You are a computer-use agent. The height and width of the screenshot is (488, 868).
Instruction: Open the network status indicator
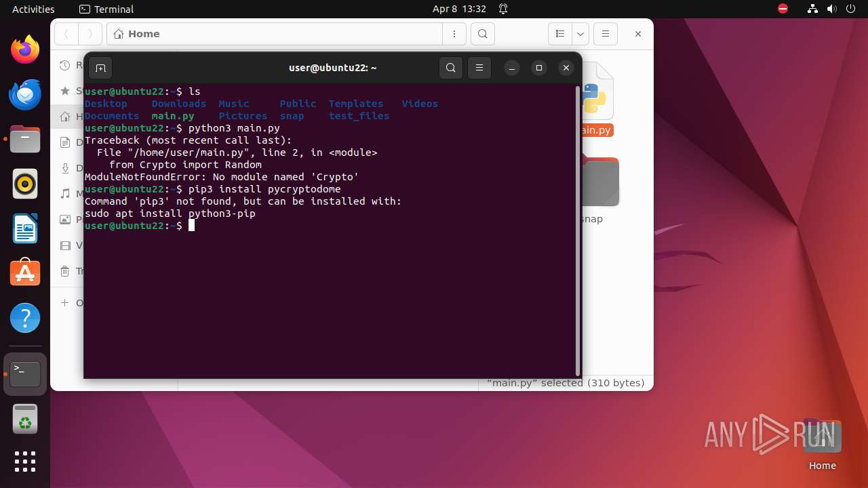tap(813, 9)
